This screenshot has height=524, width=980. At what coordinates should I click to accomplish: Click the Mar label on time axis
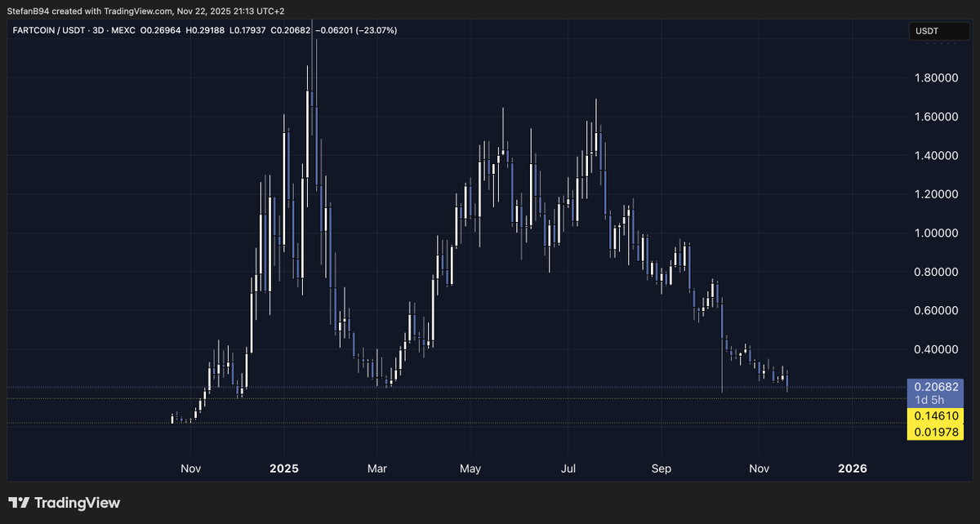[376, 469]
